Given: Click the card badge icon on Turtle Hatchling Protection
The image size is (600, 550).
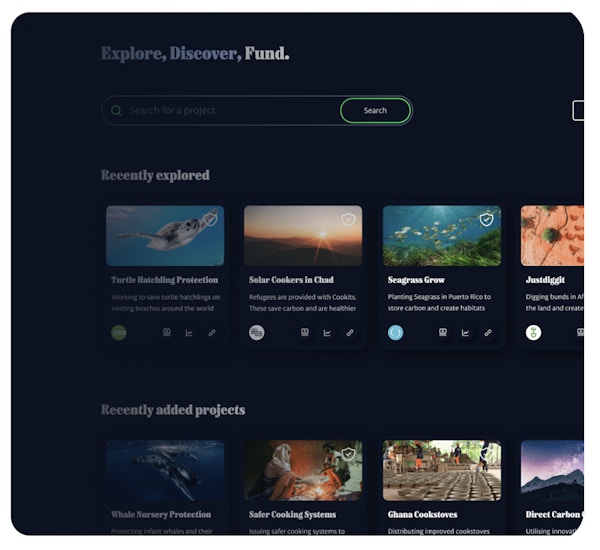Looking at the screenshot, I should tap(167, 332).
